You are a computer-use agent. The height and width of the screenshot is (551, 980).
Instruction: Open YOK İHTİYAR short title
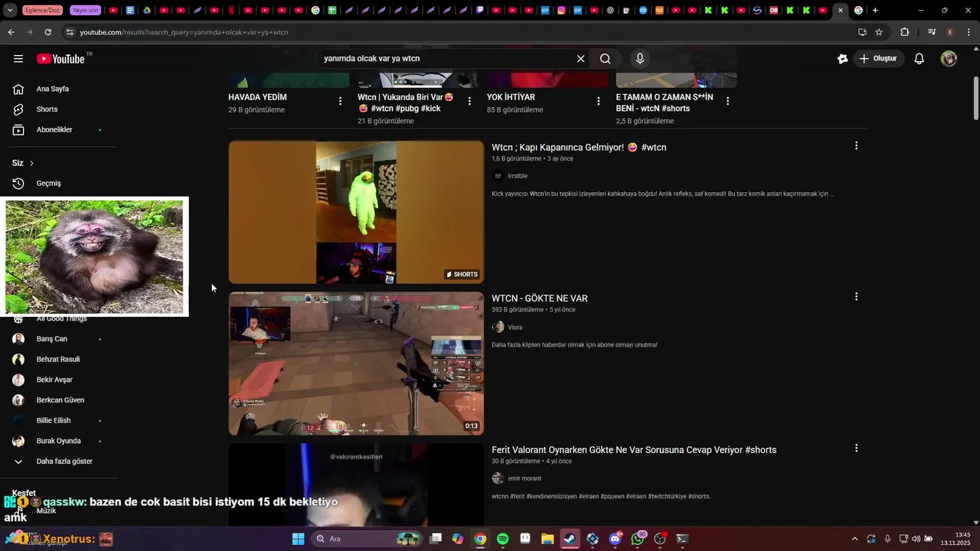click(511, 97)
